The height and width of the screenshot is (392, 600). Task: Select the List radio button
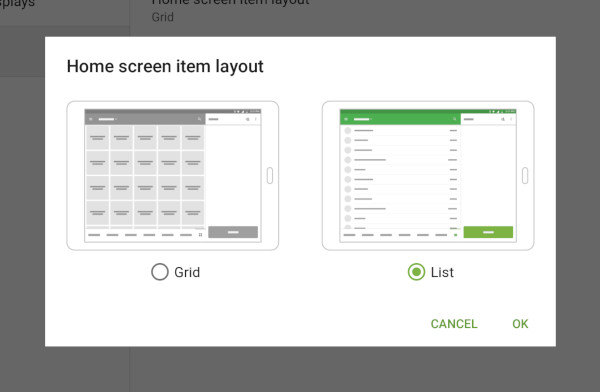click(416, 272)
